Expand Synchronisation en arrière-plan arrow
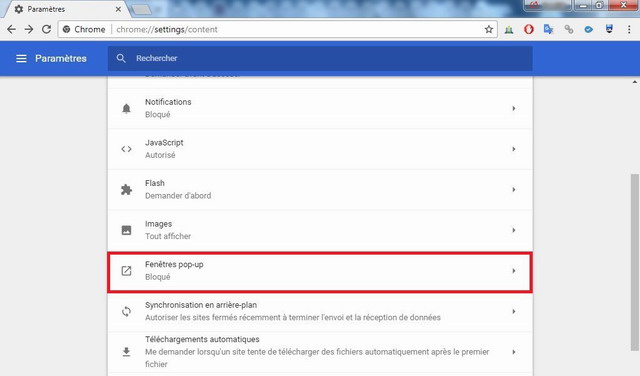The image size is (640, 376). point(514,311)
